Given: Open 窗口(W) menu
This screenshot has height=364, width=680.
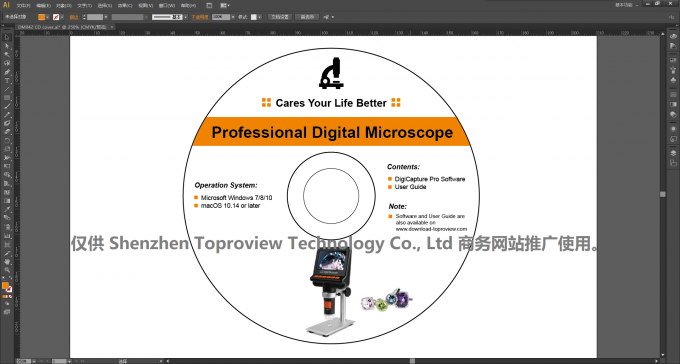Looking at the screenshot, I should (x=167, y=6).
